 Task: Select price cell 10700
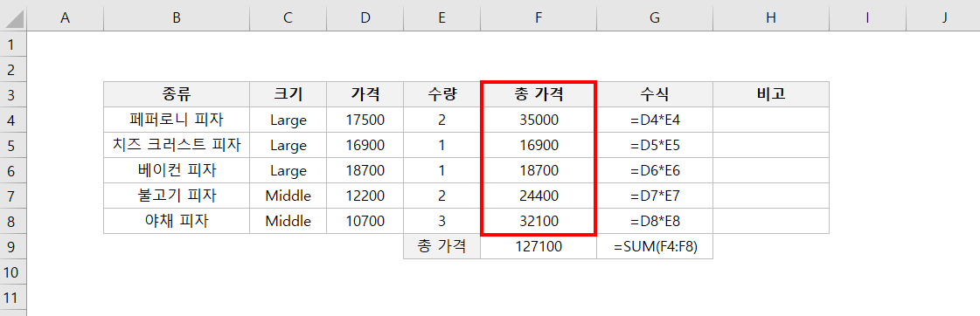pos(365,221)
